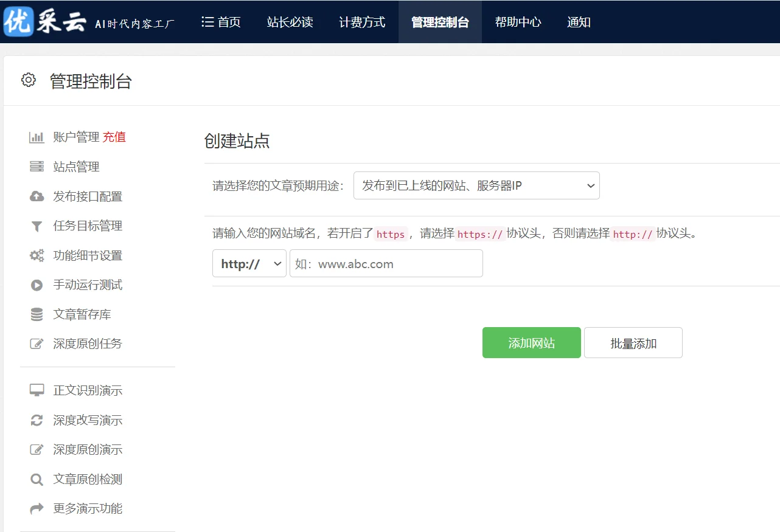Click the filter icon next to 任务目标管理
The height and width of the screenshot is (532, 780).
37,226
